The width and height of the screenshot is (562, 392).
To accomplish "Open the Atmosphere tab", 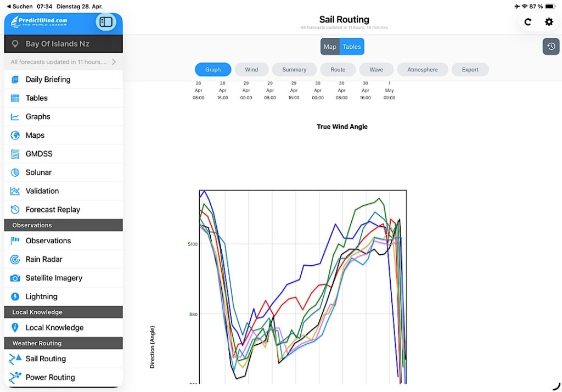I will [422, 70].
